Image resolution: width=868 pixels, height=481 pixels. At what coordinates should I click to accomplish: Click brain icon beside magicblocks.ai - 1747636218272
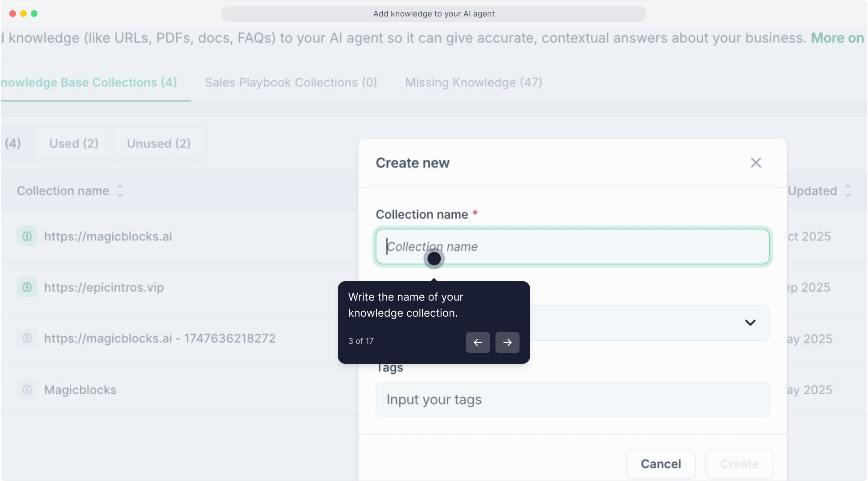click(x=27, y=338)
